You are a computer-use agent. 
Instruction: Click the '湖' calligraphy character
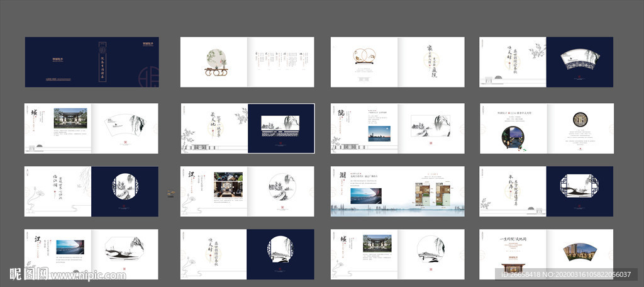pos(343,176)
